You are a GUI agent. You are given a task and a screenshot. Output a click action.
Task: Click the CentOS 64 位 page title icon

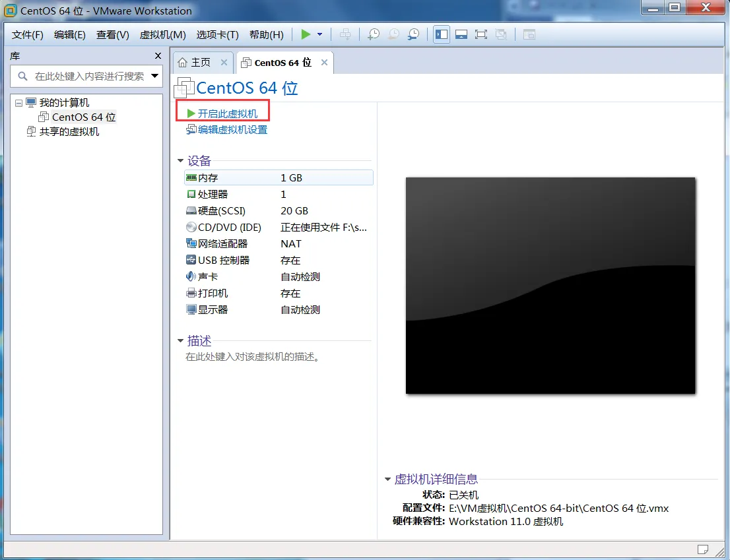click(183, 88)
